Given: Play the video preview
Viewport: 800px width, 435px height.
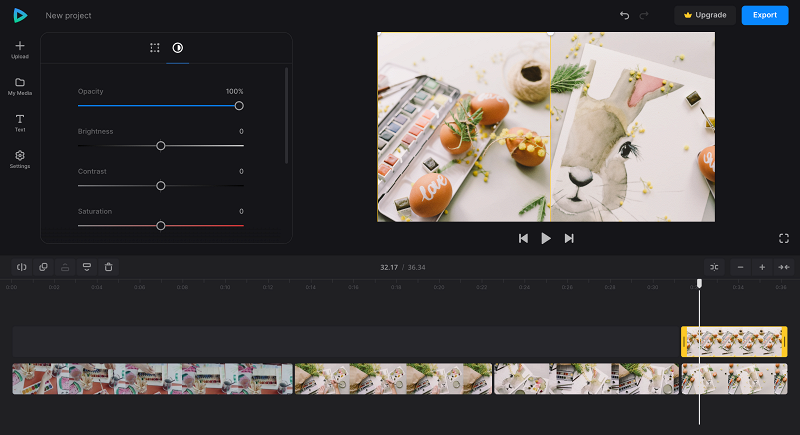Looking at the screenshot, I should [x=546, y=238].
